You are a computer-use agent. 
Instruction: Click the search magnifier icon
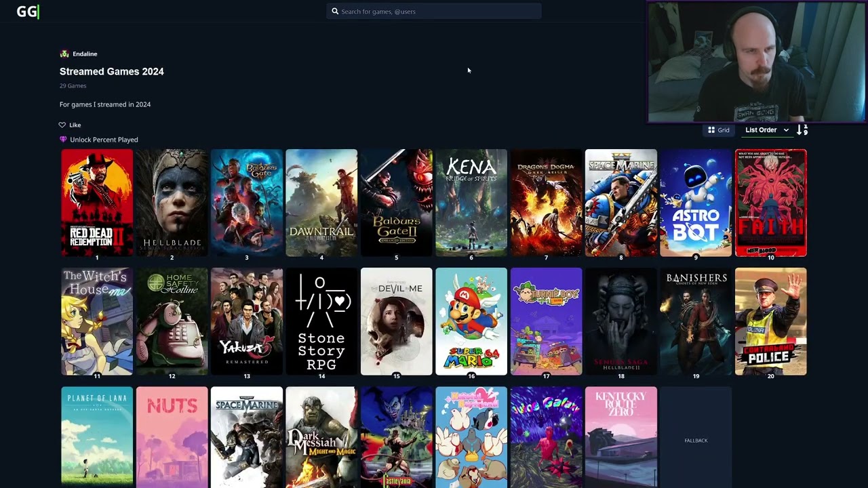[335, 12]
